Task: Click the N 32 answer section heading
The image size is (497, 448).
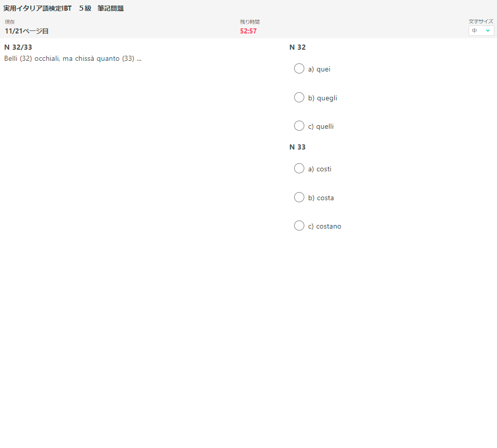Action: 297,47
